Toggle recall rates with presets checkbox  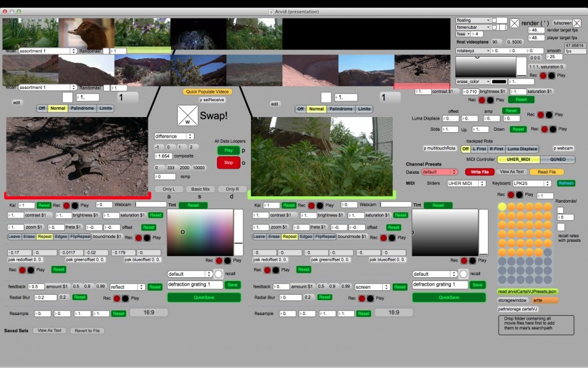(561, 227)
